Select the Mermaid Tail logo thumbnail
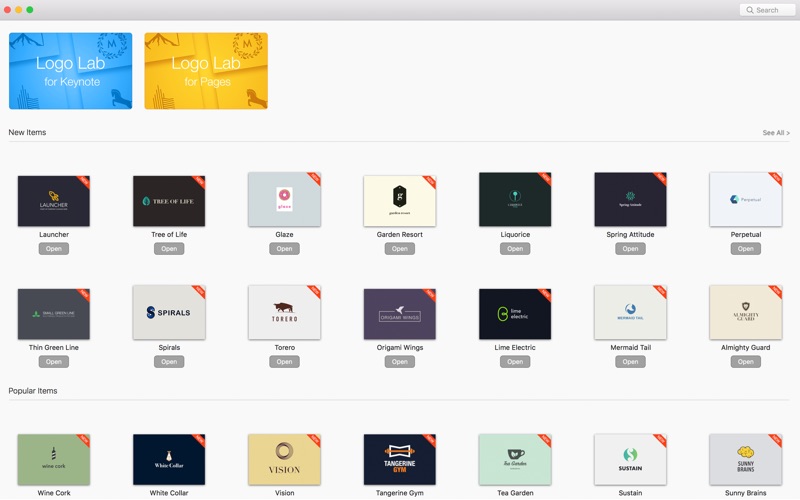Viewport: 800px width, 500px height. coord(630,312)
